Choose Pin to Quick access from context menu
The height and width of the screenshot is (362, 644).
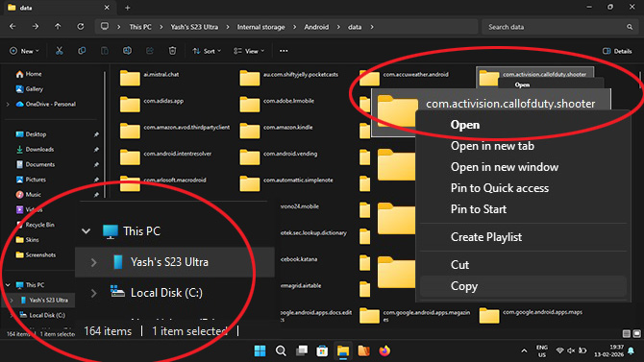click(x=500, y=188)
